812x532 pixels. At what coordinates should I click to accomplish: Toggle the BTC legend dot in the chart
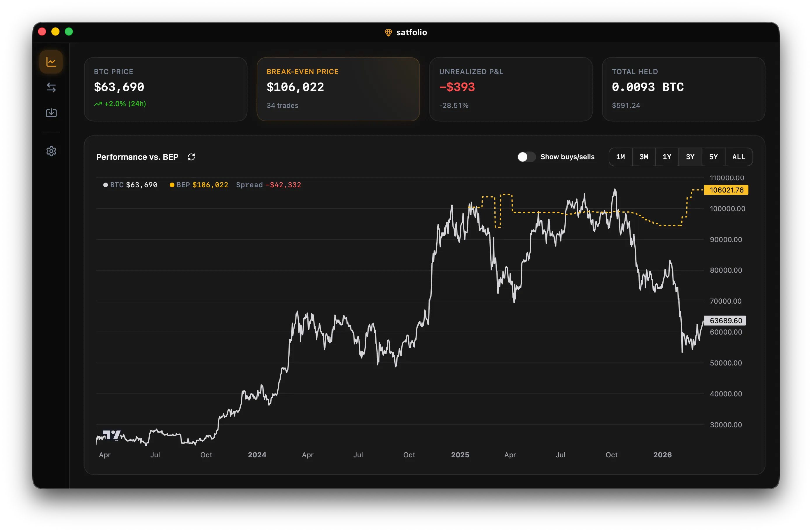(x=105, y=185)
